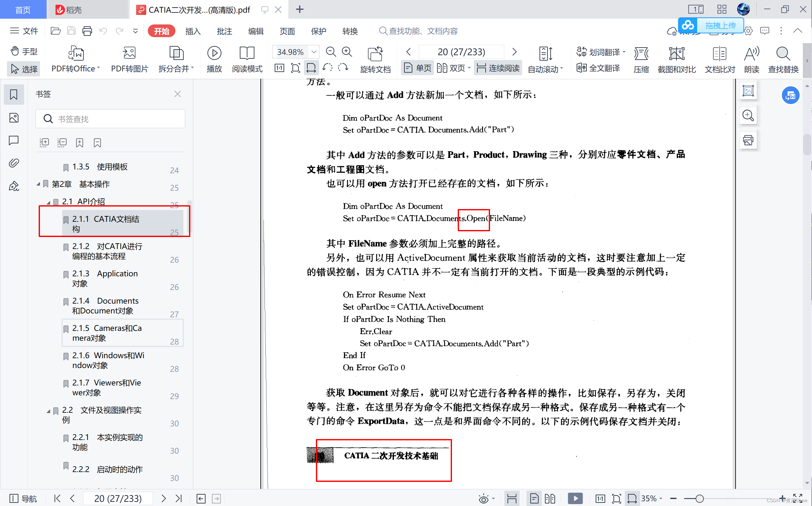Toggle 连续阅读 continuous reading mode
The image size is (812, 506).
(498, 68)
